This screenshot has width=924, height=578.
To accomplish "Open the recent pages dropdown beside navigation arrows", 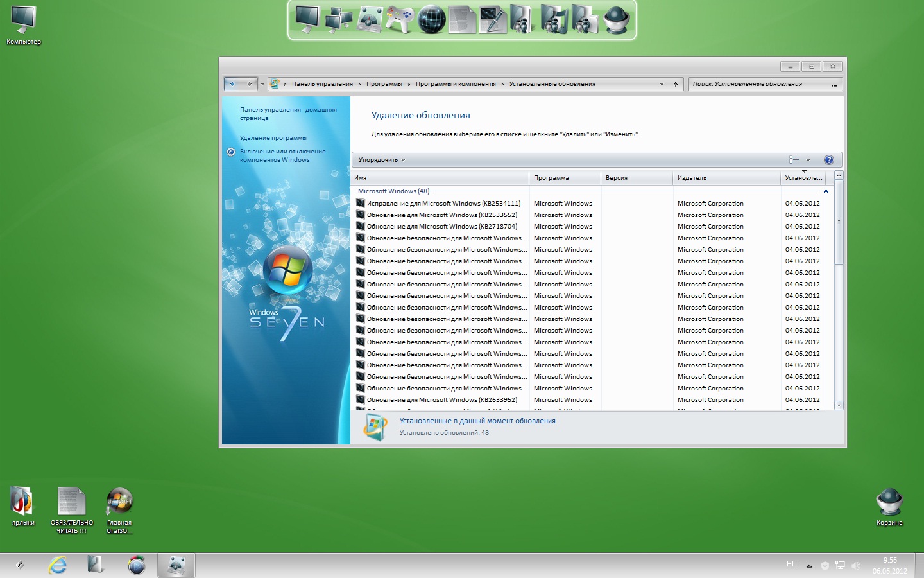I will 262,84.
